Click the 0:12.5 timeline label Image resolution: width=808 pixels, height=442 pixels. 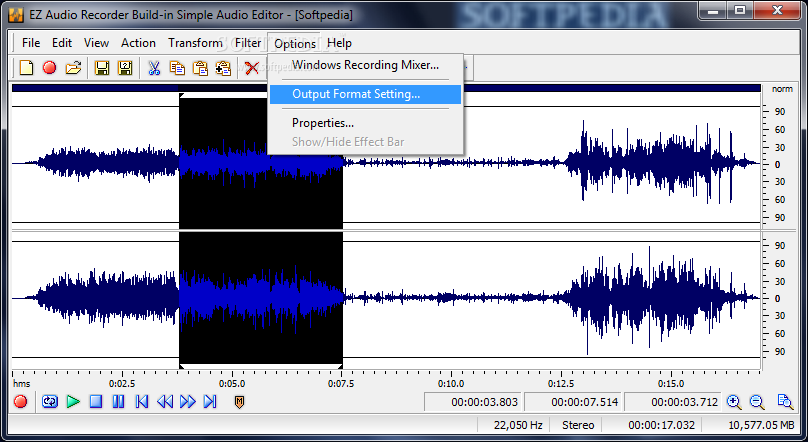point(561,384)
